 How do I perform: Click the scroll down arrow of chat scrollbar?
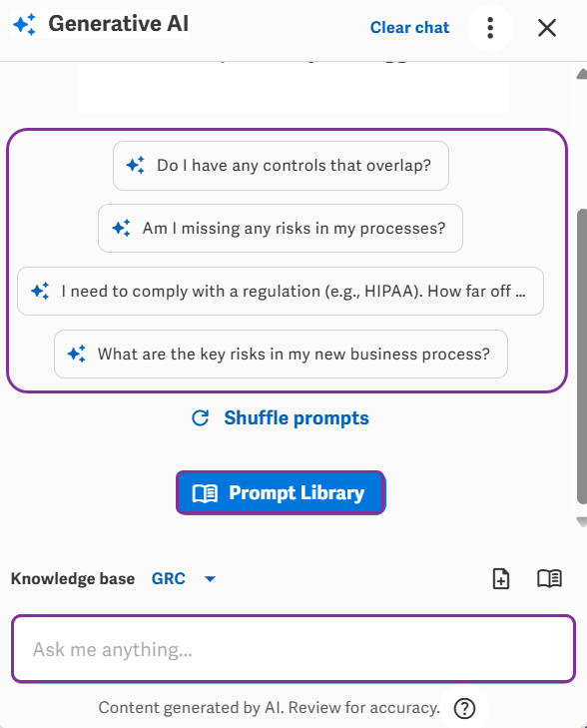click(x=581, y=522)
